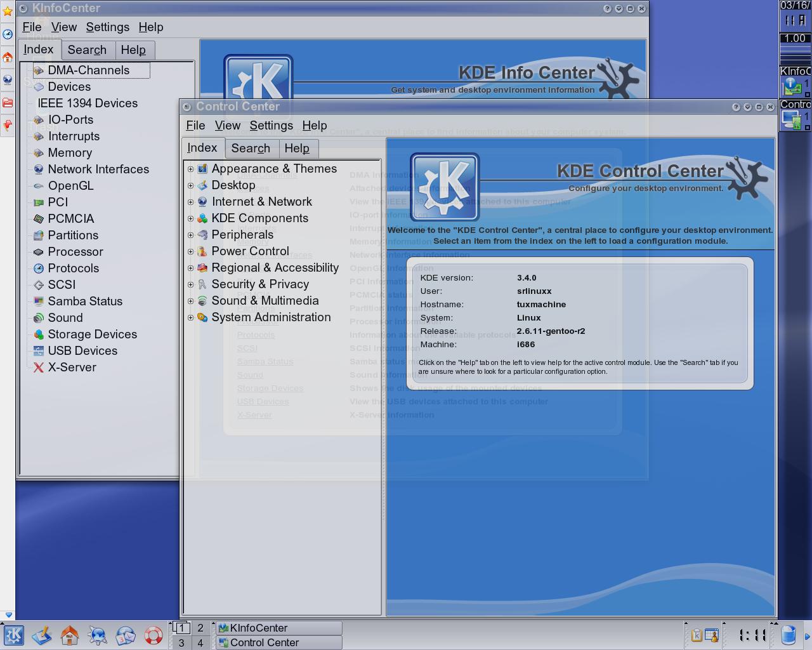The height and width of the screenshot is (650, 812).
Task: Switch to Control Center Search tab
Action: coord(251,149)
